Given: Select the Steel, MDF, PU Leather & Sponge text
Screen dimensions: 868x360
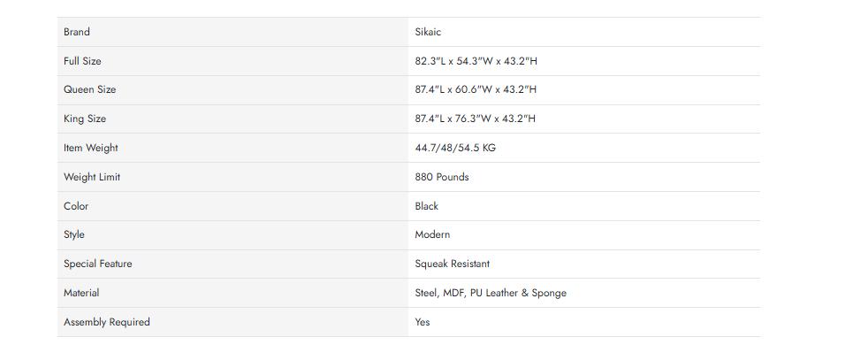Looking at the screenshot, I should tap(491, 293).
